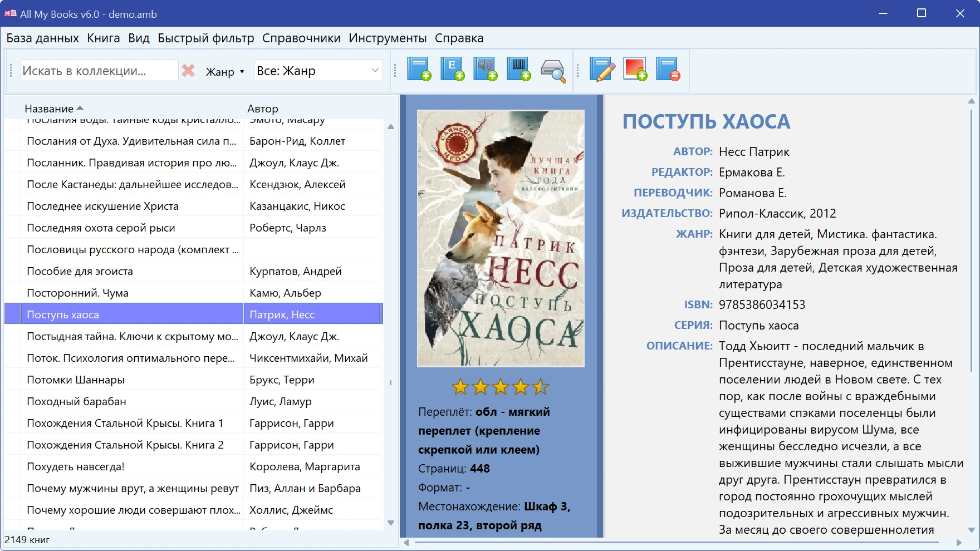980x551 pixels.
Task: Click series value Поступь хаоса
Action: click(x=758, y=325)
